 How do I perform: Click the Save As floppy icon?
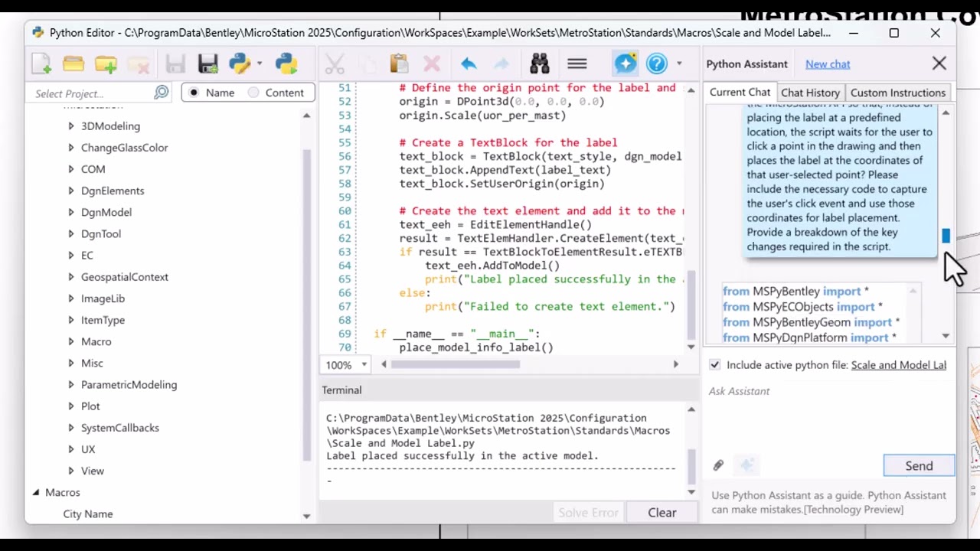208,64
